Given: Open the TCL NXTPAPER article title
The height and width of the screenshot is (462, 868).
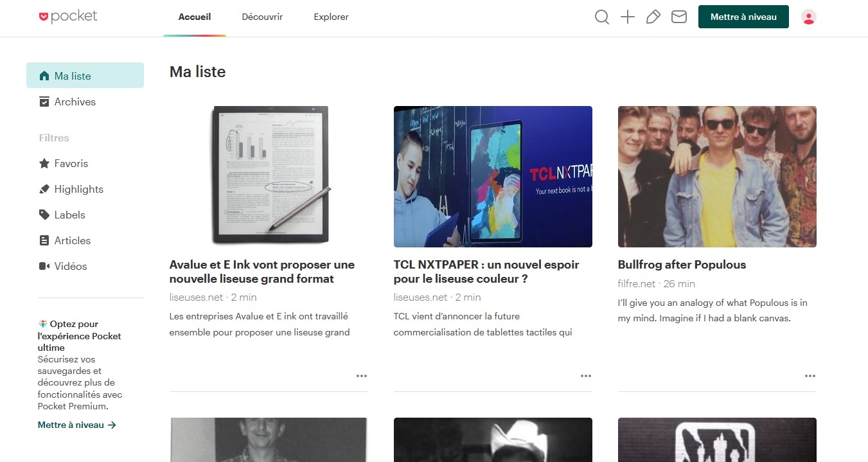Looking at the screenshot, I should pyautogui.click(x=486, y=272).
